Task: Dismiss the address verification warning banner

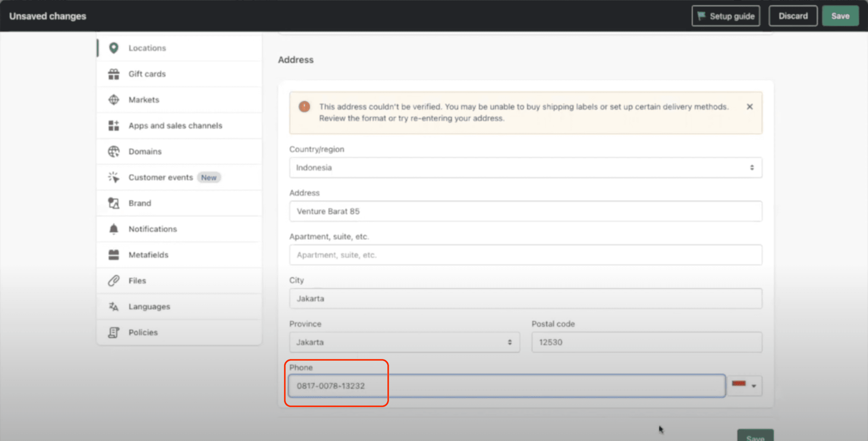Action: [x=750, y=106]
